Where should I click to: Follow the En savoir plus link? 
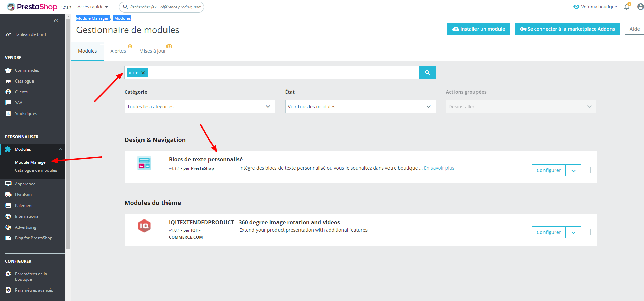point(439,168)
